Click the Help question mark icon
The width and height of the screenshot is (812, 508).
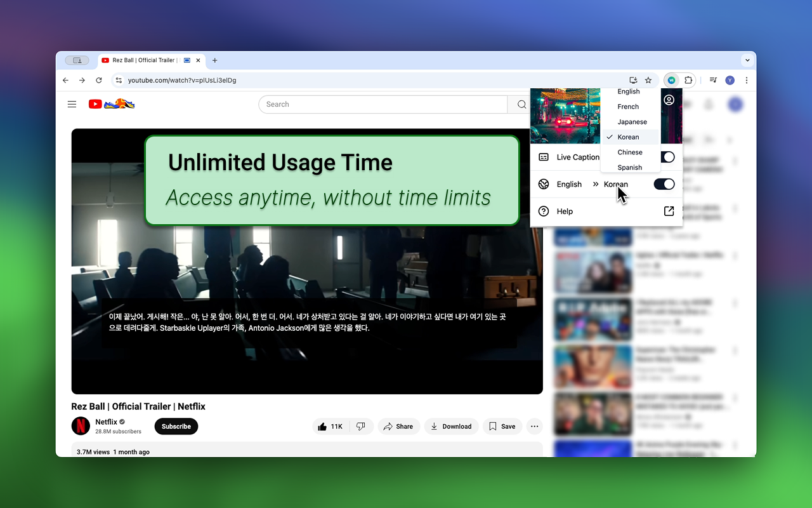pyautogui.click(x=544, y=211)
